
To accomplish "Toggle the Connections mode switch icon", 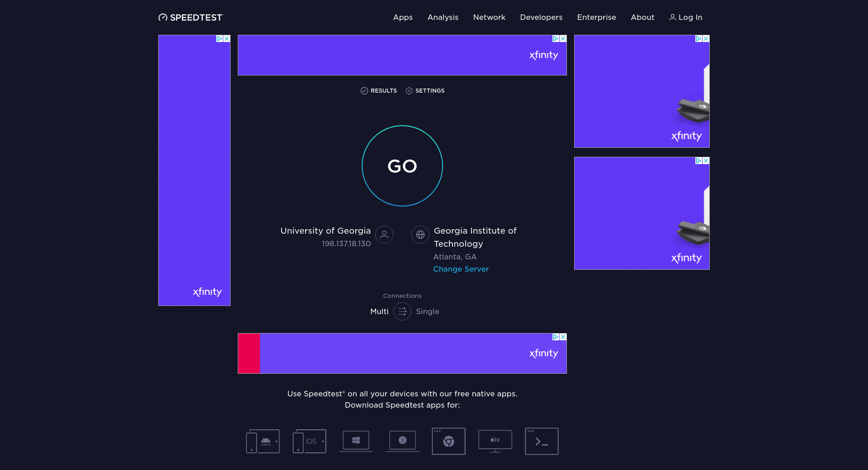I will tap(402, 311).
